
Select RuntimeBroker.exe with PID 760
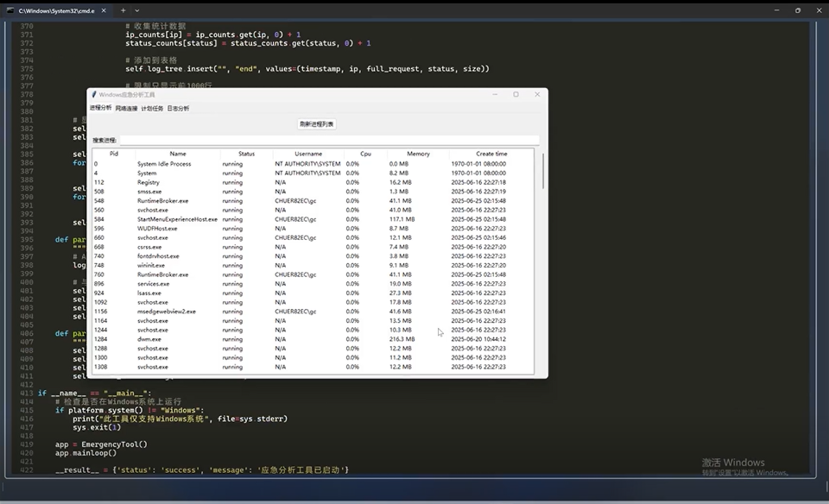[x=313, y=274]
